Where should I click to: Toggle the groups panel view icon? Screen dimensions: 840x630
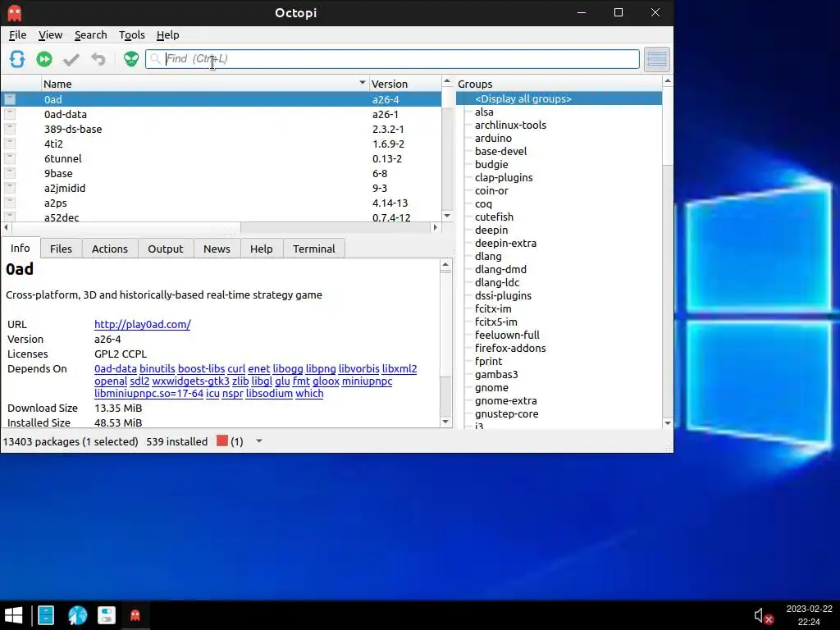657,59
